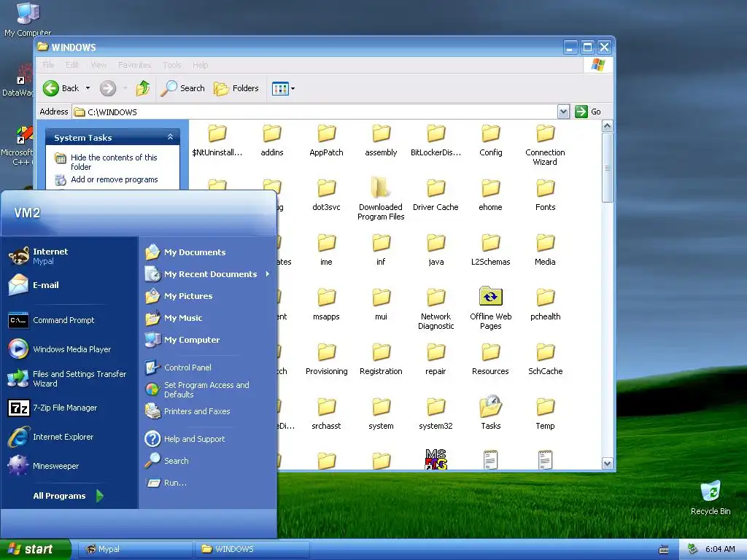
Task: Click the scroll up arrow in folder view
Action: 607,125
